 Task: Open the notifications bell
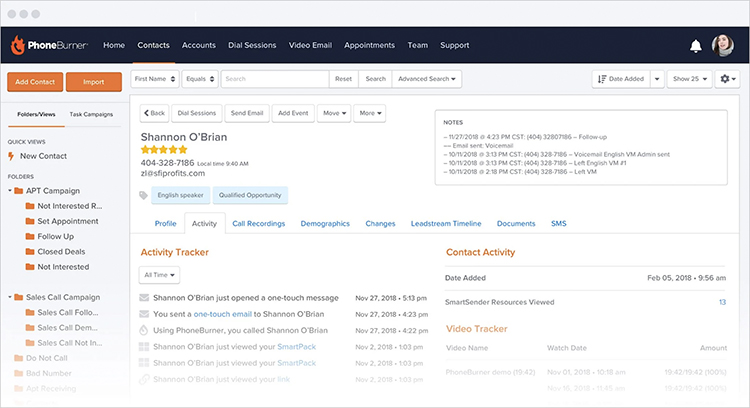pyautogui.click(x=696, y=46)
